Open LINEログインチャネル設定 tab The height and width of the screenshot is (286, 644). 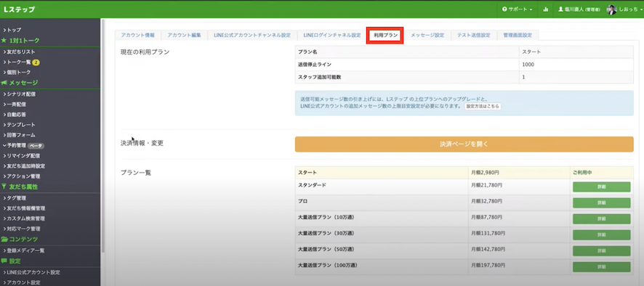pos(332,36)
